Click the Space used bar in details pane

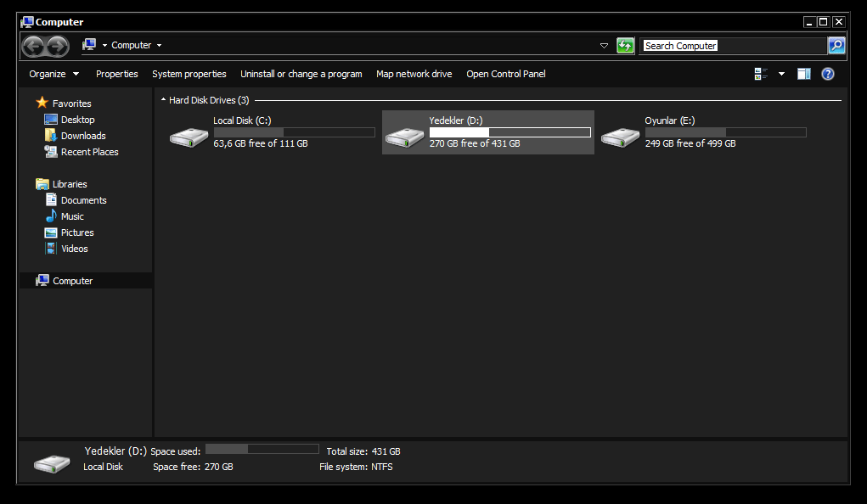[x=262, y=449]
